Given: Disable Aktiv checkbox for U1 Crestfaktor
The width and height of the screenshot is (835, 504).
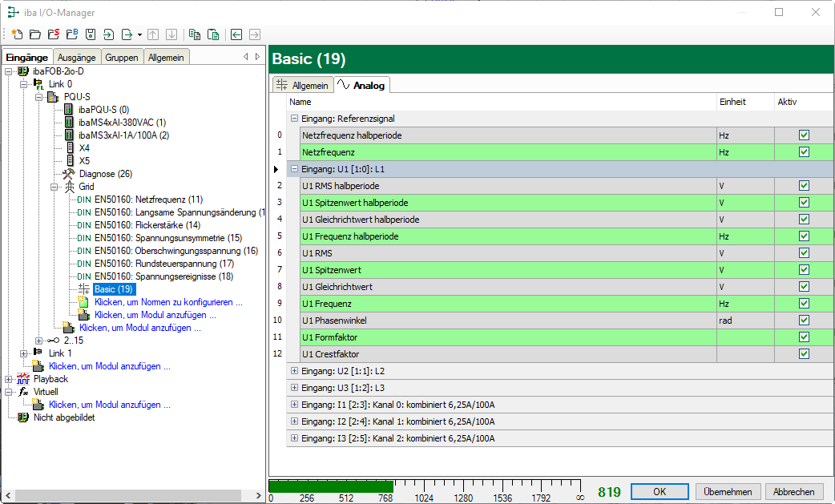Looking at the screenshot, I should point(804,354).
